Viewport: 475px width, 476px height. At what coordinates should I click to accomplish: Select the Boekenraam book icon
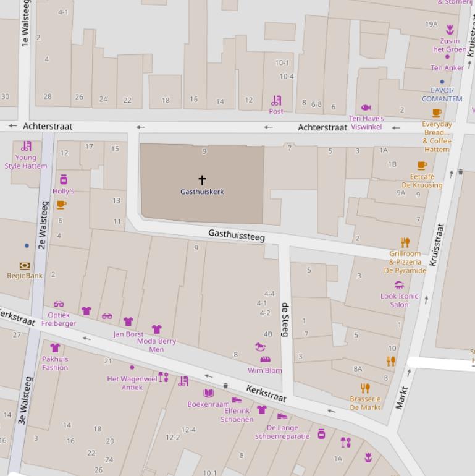tap(208, 393)
